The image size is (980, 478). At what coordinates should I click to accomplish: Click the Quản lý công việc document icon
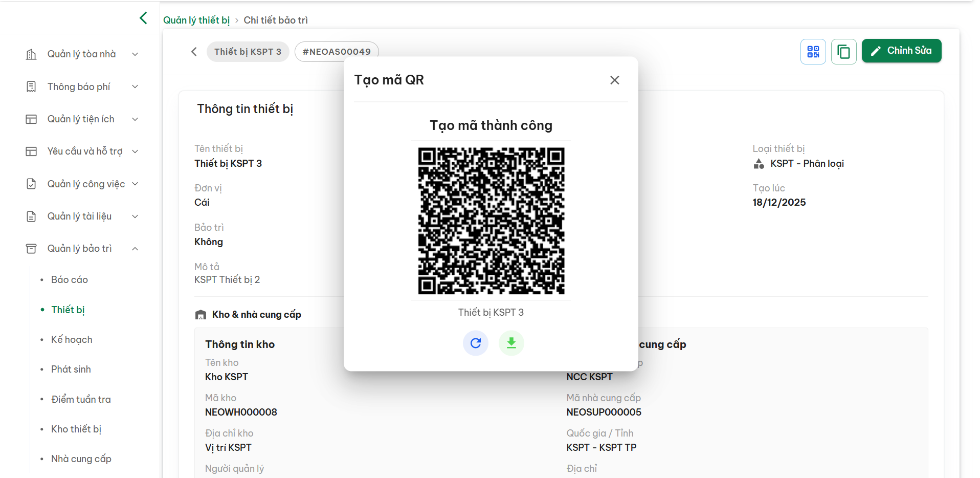click(x=31, y=184)
